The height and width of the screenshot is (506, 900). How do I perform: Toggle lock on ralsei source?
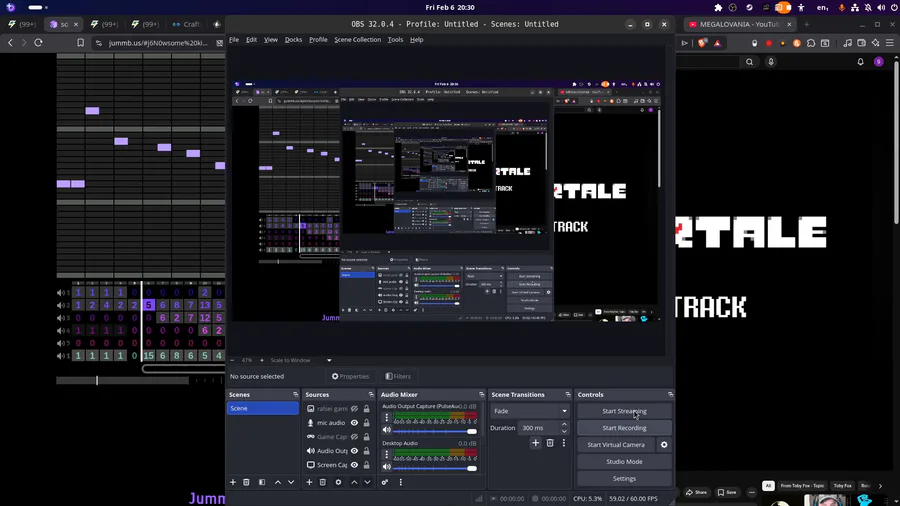pyautogui.click(x=366, y=409)
